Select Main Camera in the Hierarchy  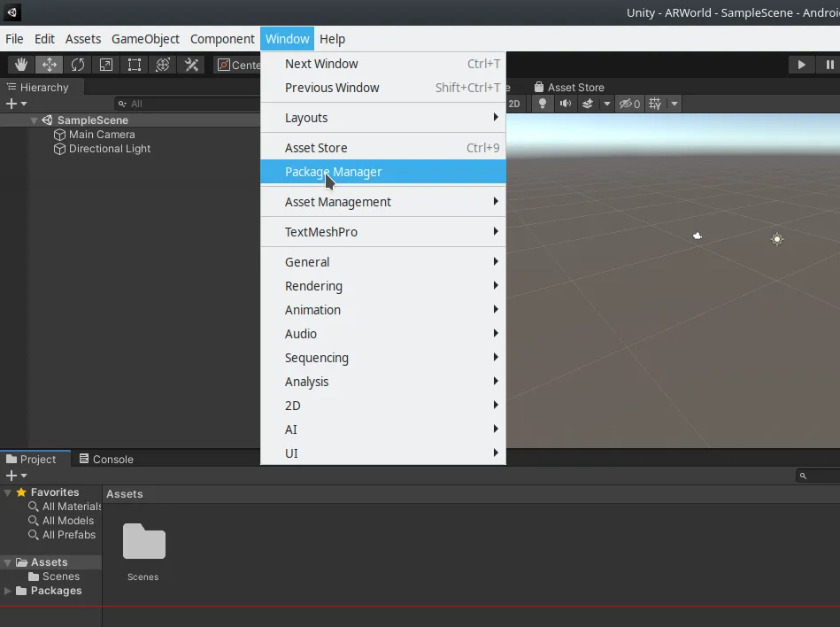(102, 135)
